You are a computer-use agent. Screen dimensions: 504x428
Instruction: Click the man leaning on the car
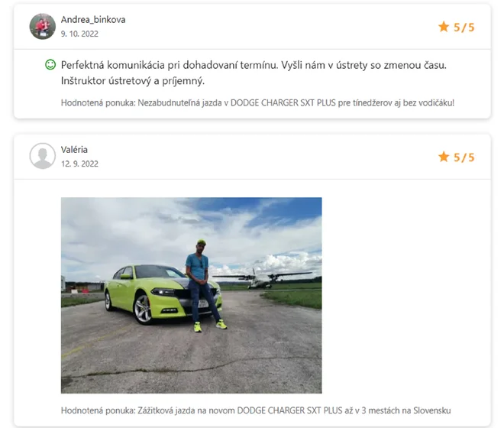(x=203, y=286)
